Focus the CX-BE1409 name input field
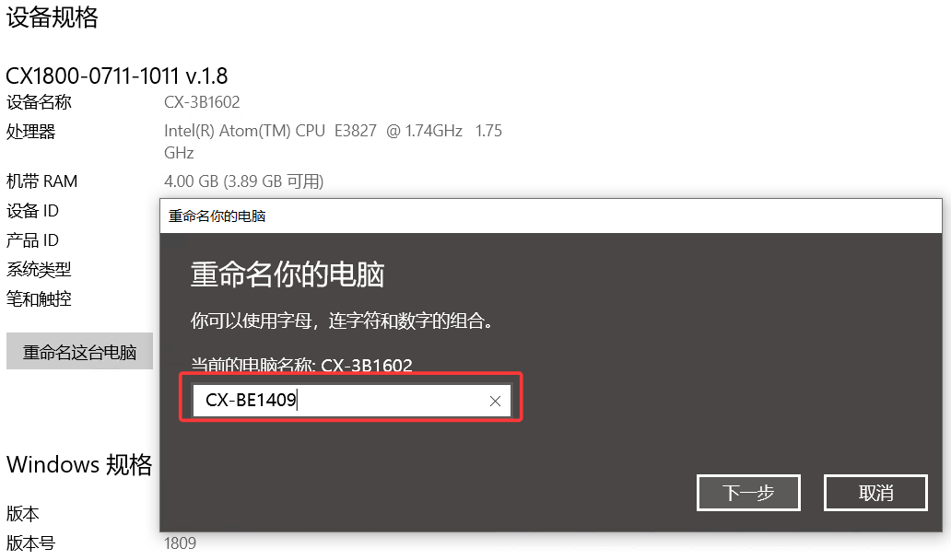This screenshot has width=951, height=560. tap(351, 401)
